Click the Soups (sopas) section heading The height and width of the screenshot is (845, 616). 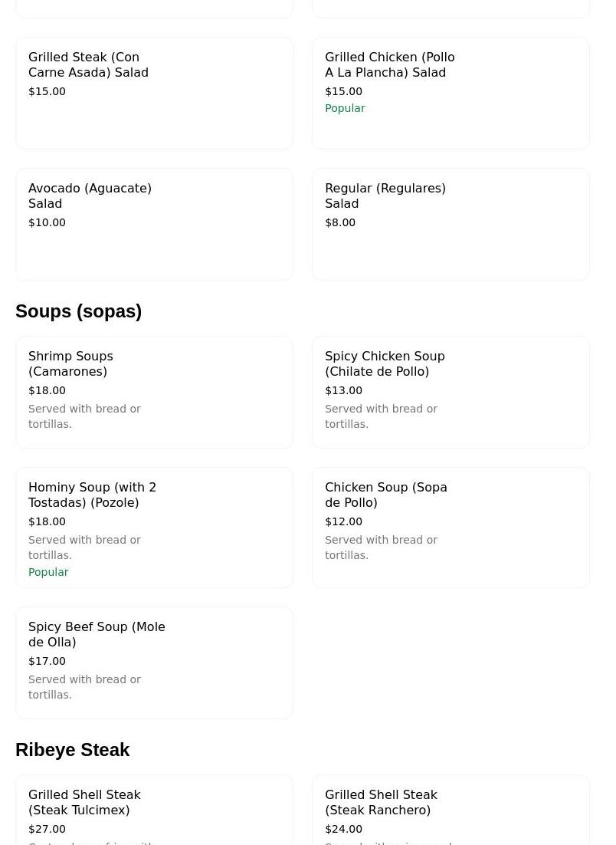click(x=78, y=311)
